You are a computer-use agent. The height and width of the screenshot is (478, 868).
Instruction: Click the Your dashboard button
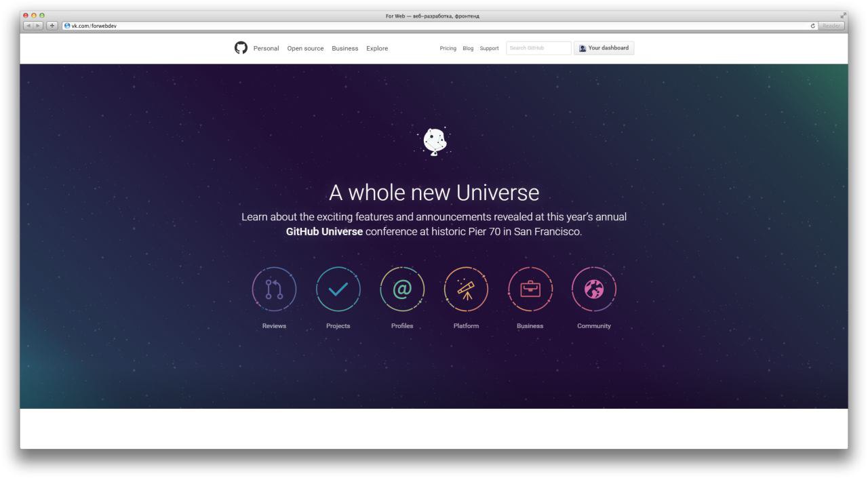click(x=604, y=48)
